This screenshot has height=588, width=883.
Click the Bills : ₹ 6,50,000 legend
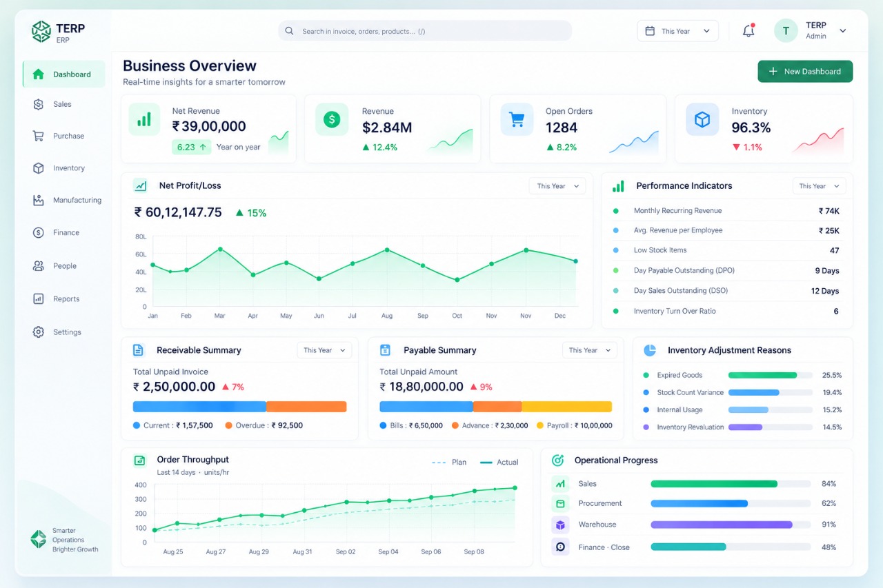point(411,426)
